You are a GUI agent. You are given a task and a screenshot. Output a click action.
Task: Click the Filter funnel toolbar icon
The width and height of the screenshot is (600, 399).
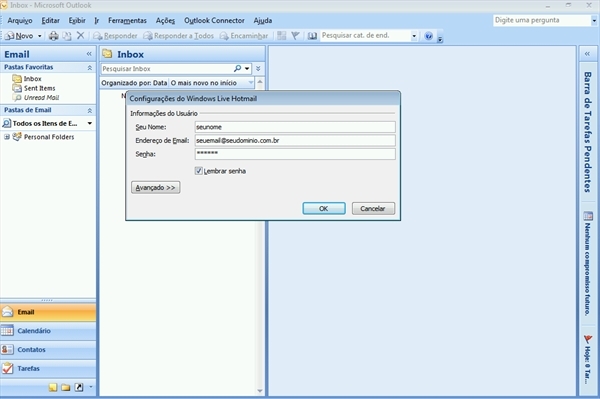(x=295, y=36)
